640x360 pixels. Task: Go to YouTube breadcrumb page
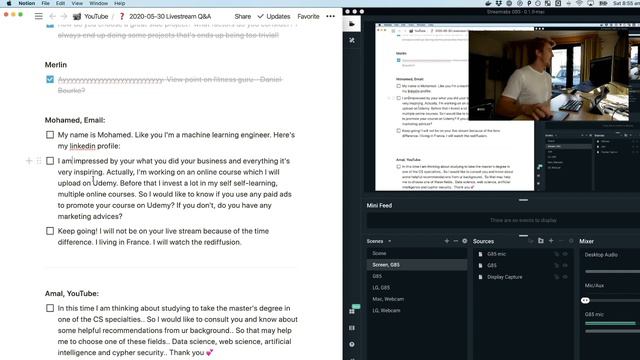pyautogui.click(x=91, y=16)
